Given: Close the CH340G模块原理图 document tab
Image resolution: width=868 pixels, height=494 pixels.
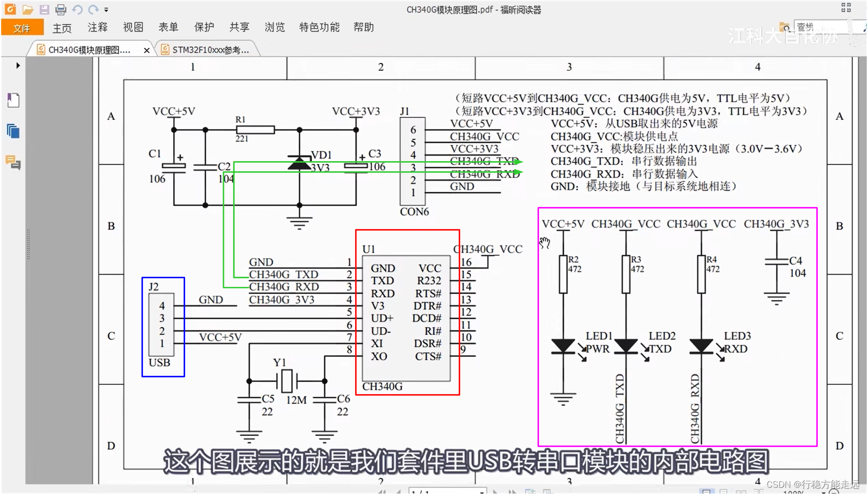Looking at the screenshot, I should pos(147,50).
